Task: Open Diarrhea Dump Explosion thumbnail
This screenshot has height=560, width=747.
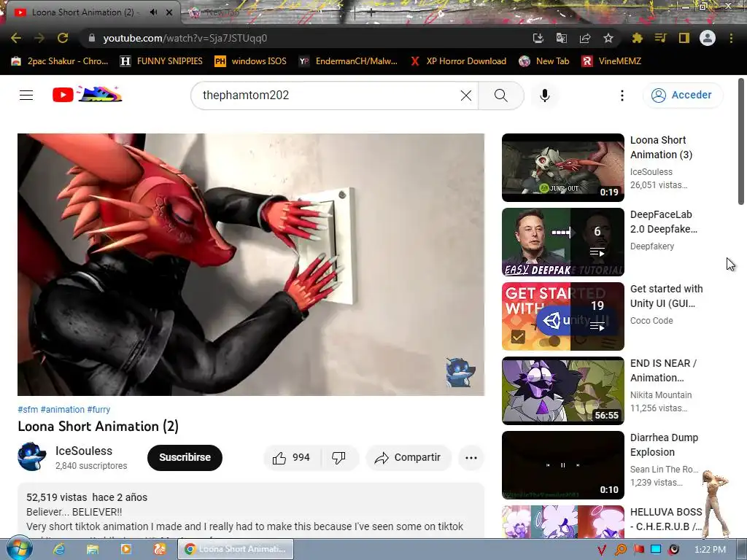Action: [562, 464]
